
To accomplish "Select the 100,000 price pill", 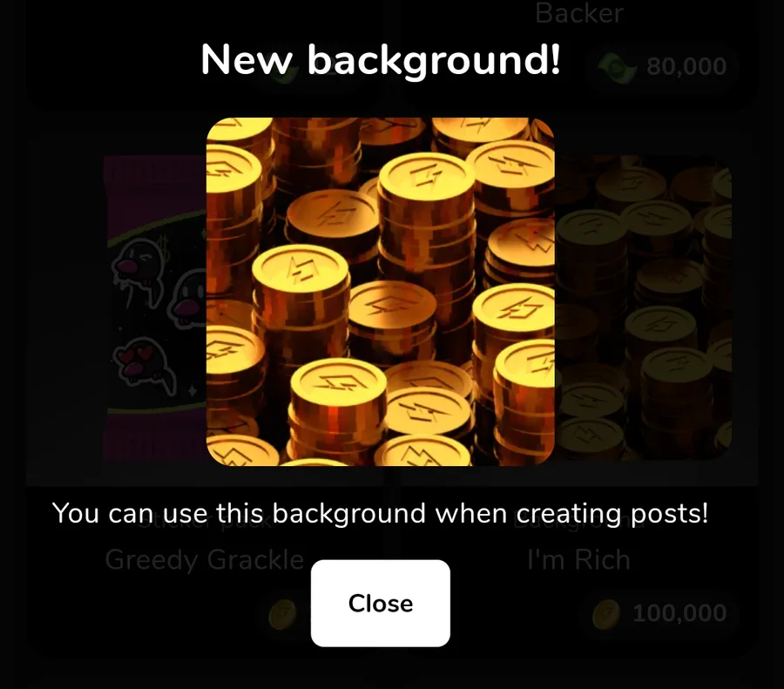I will (659, 614).
